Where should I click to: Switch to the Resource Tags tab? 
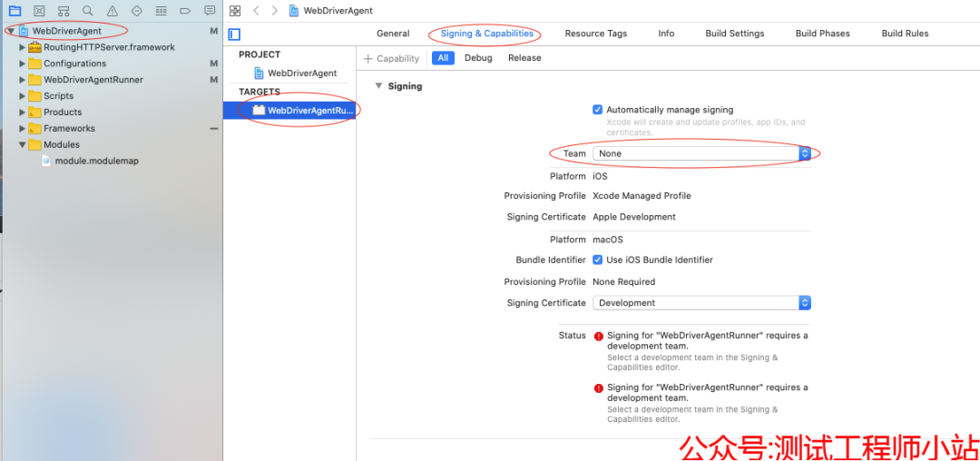595,34
